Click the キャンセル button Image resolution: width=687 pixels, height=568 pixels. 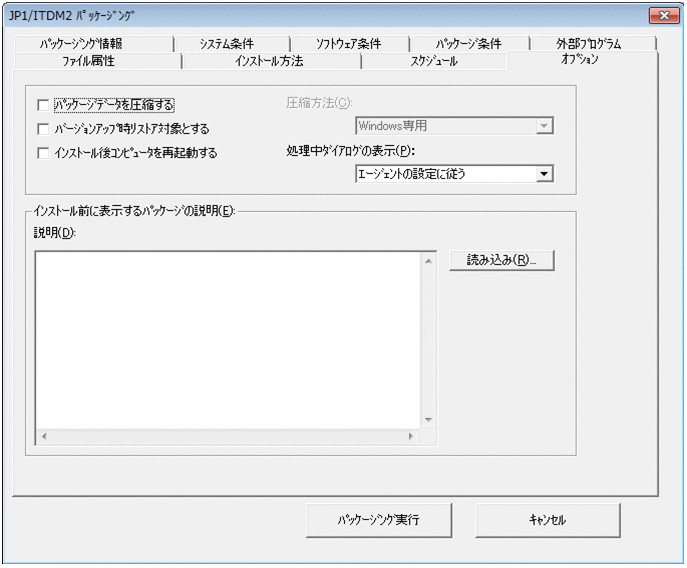[x=548, y=520]
